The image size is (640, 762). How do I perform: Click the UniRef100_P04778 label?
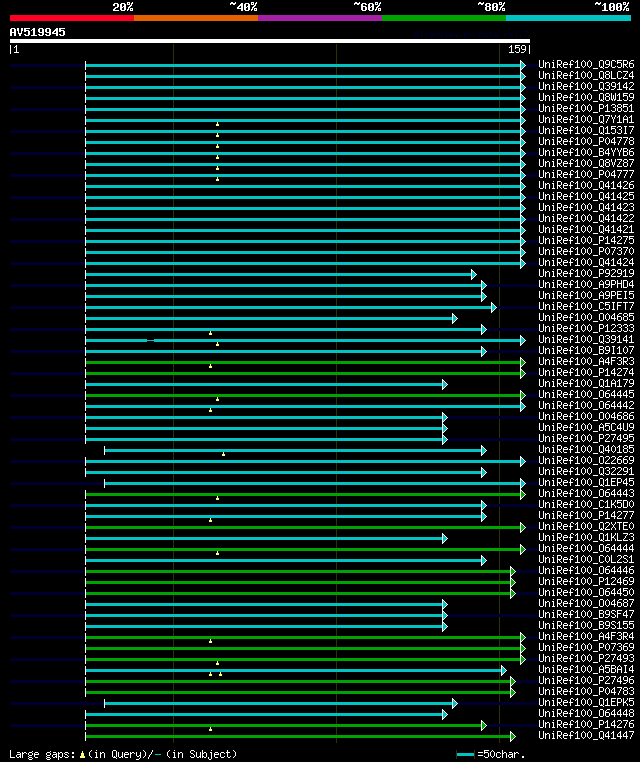point(586,141)
